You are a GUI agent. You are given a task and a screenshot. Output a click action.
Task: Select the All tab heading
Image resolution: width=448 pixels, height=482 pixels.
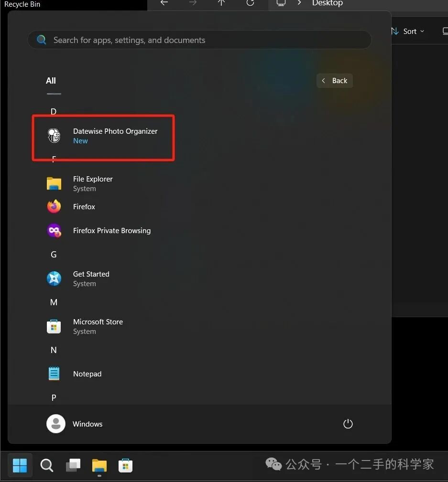tap(51, 81)
